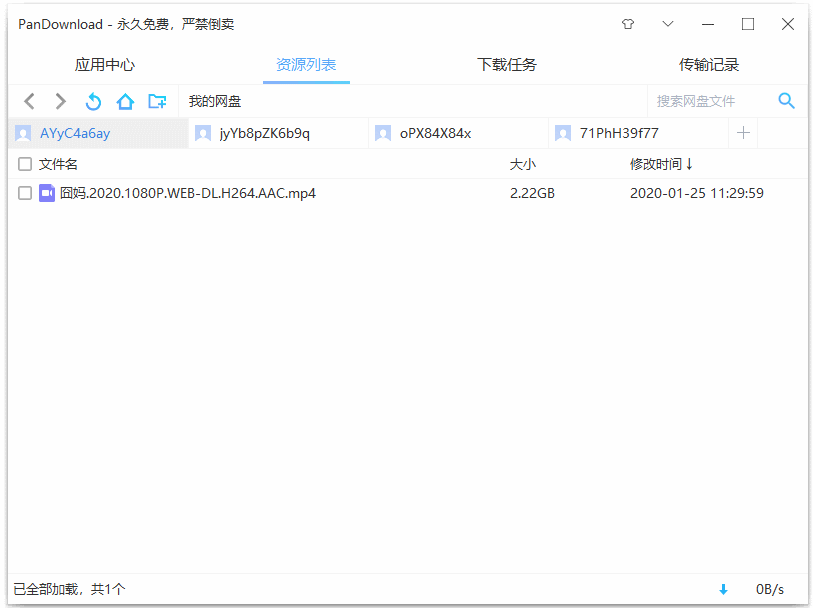Minimize the PanDownload window
The image size is (813, 608).
[x=708, y=24]
